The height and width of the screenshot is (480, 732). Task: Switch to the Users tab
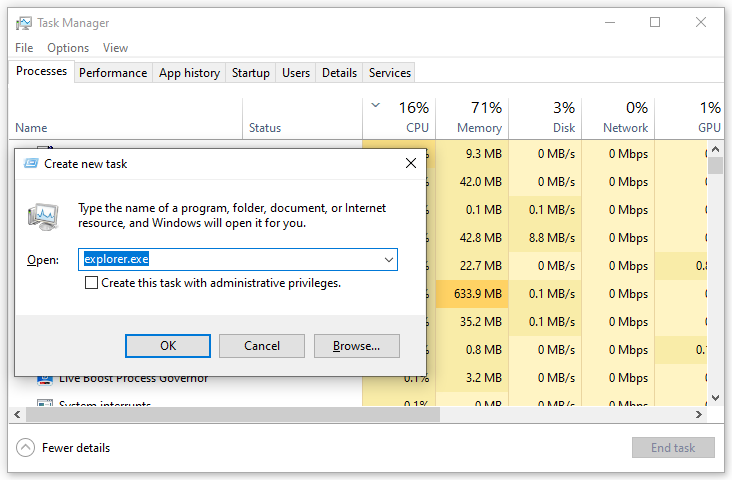[296, 73]
